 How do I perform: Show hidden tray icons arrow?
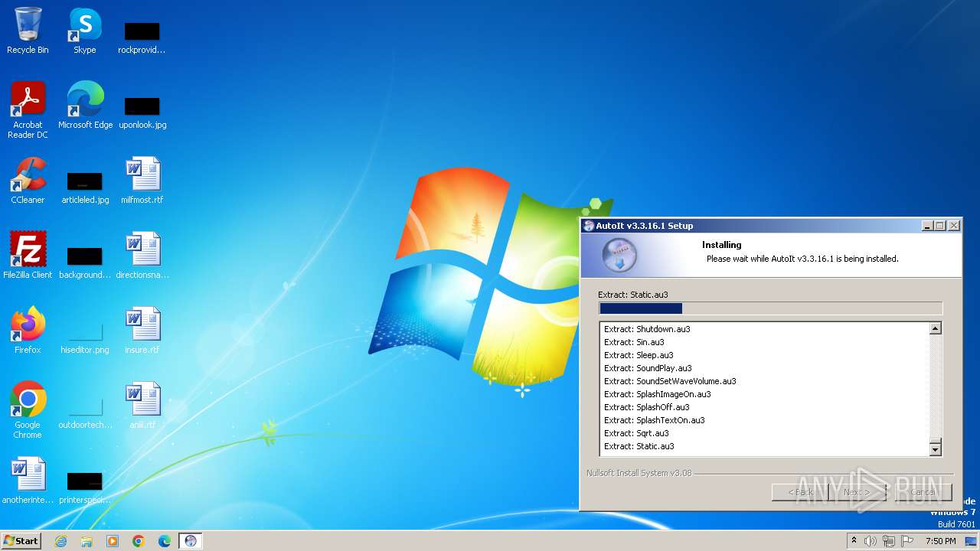pyautogui.click(x=854, y=541)
